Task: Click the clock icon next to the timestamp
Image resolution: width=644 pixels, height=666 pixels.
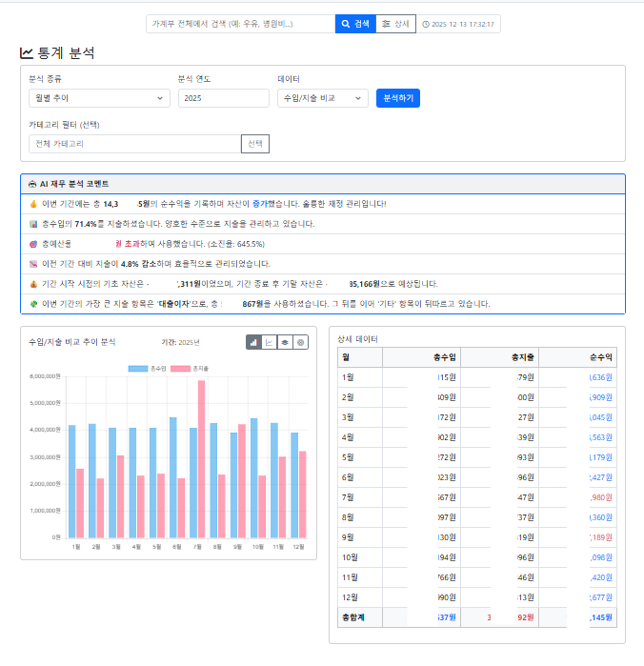Action: click(426, 24)
